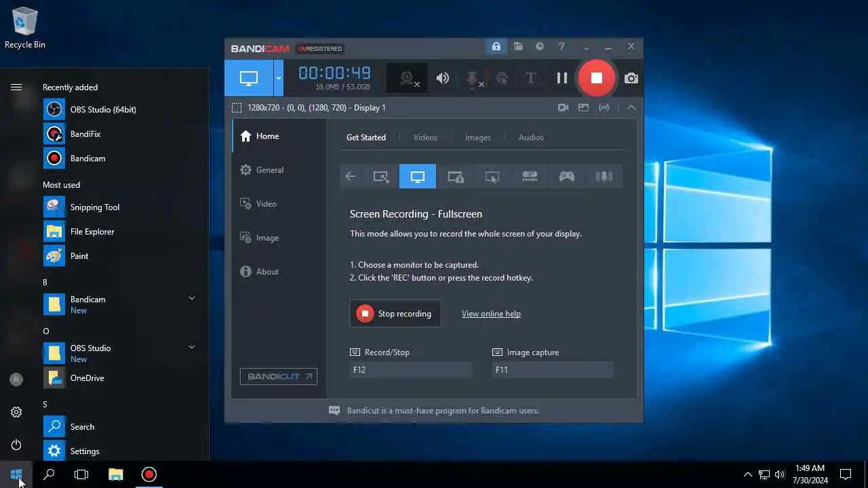Click the blue screen recording mode button
This screenshot has width=868, height=488.
[249, 78]
